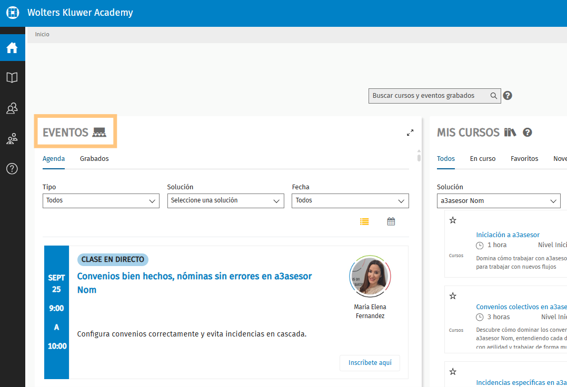Open the sidebar icon with three people
567x387 pixels.
[12, 139]
